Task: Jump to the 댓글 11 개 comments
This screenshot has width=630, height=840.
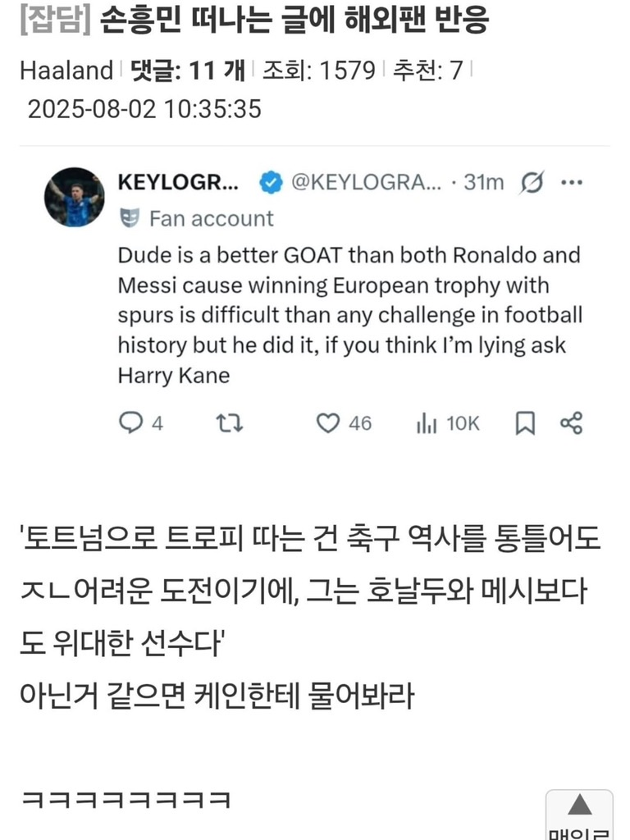Action: pos(188,71)
